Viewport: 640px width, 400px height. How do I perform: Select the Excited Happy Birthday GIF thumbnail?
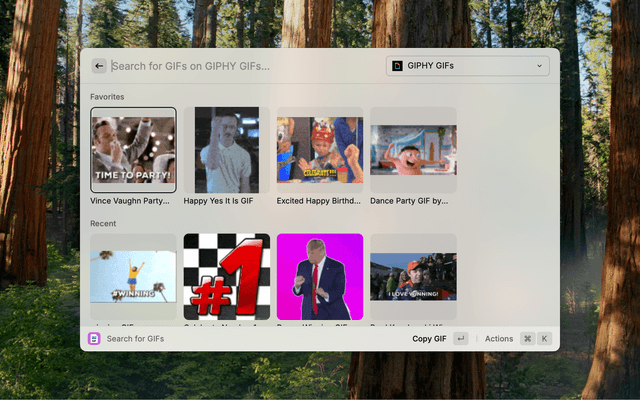pyautogui.click(x=320, y=150)
